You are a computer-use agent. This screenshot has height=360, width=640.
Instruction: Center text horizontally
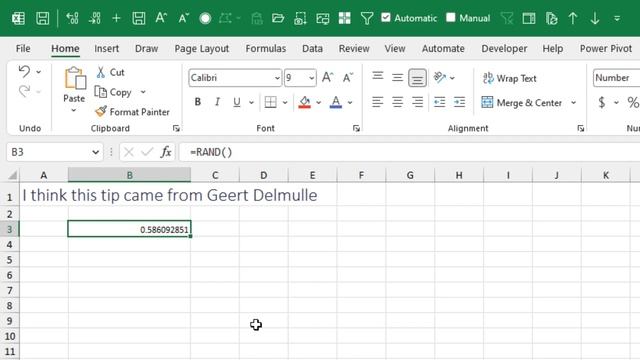pos(397,102)
